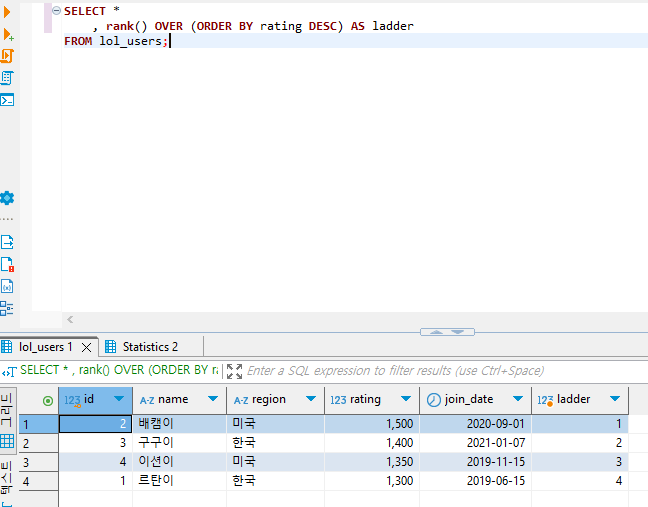The width and height of the screenshot is (648, 507).
Task: Click the join_date cell 2020-09-01
Action: (475, 424)
